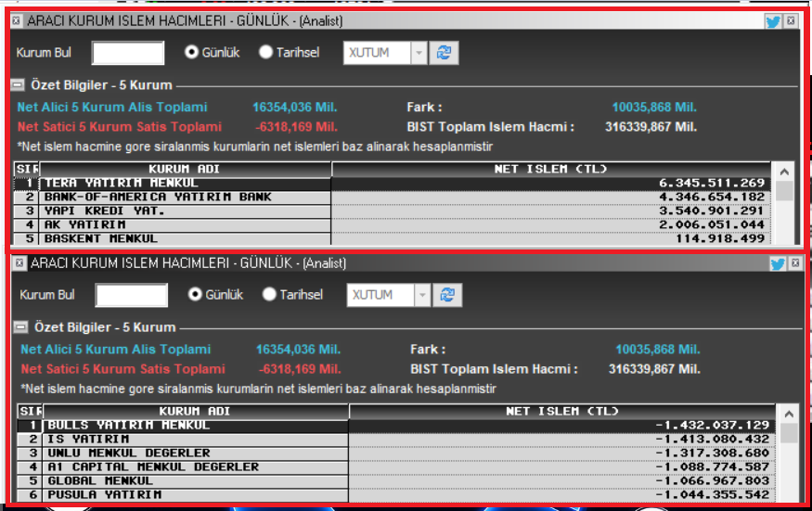Click 16354,036 Mil. value in top window

[x=295, y=108]
